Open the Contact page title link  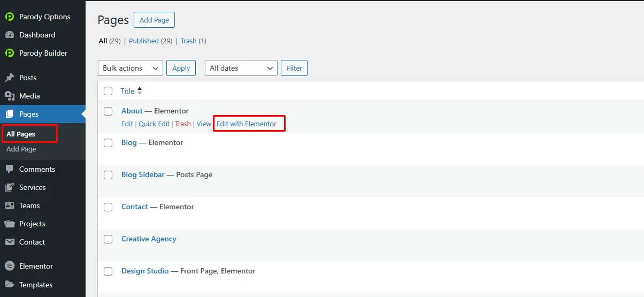click(134, 207)
